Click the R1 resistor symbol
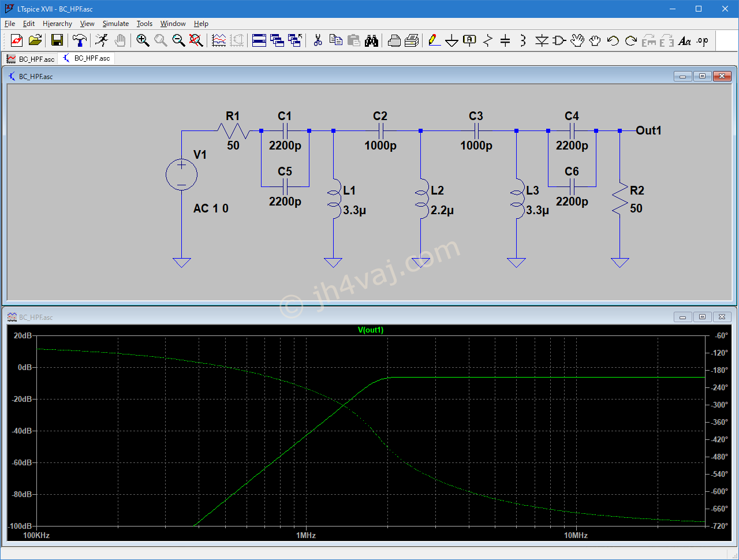 233,132
